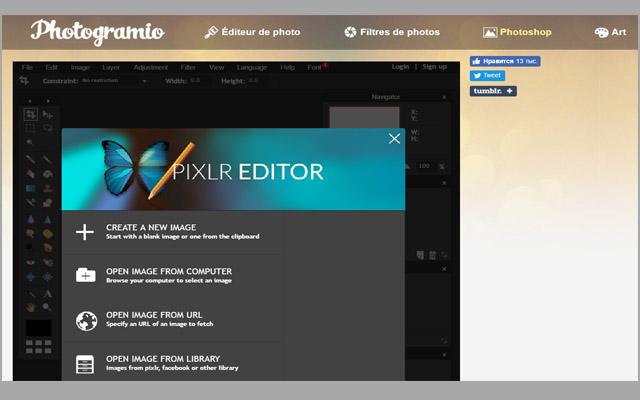The height and width of the screenshot is (400, 640).
Task: Select the Lasso tool in the toolbox
Action: tap(47, 128)
